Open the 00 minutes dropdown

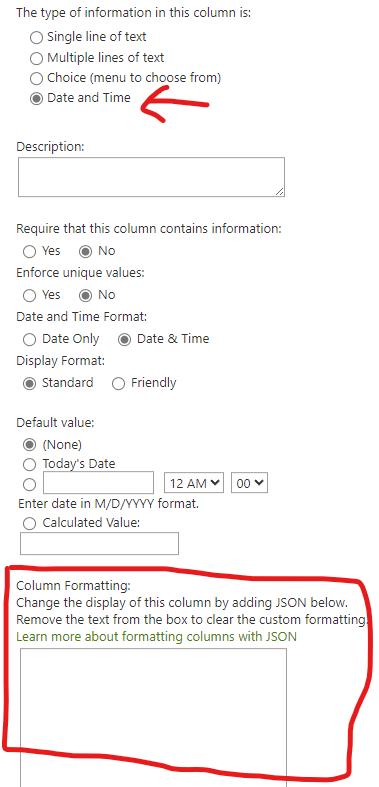(249, 483)
